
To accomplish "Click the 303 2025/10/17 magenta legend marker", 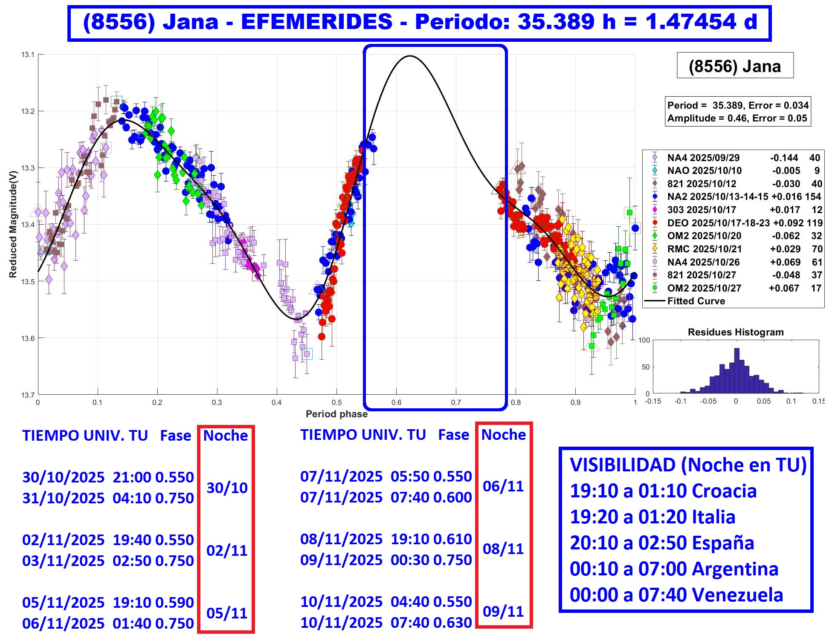I will point(655,210).
